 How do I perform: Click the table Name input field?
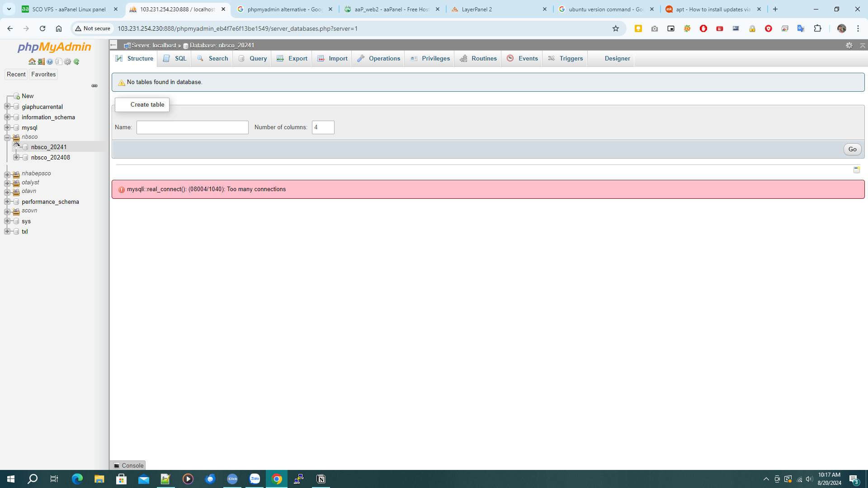point(192,127)
